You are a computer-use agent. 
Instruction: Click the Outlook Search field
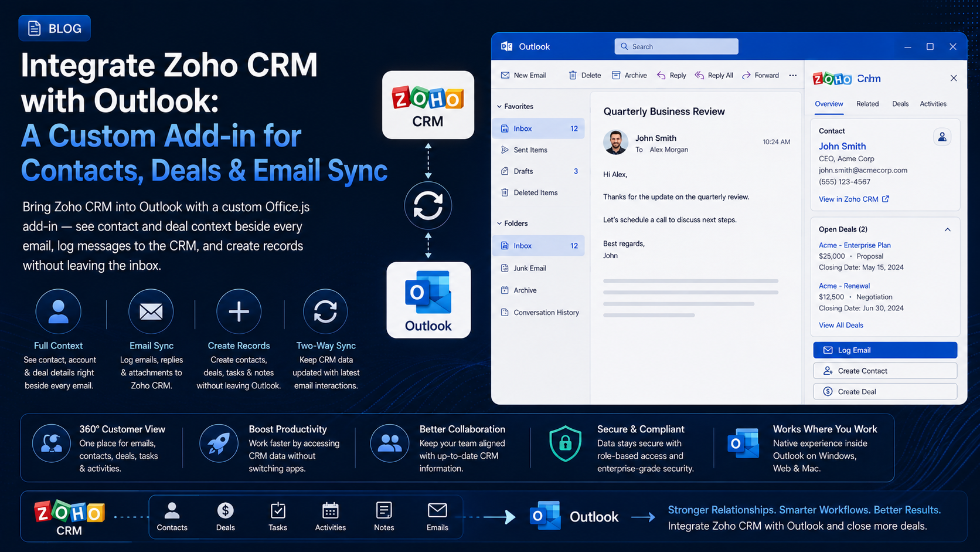pyautogui.click(x=676, y=46)
